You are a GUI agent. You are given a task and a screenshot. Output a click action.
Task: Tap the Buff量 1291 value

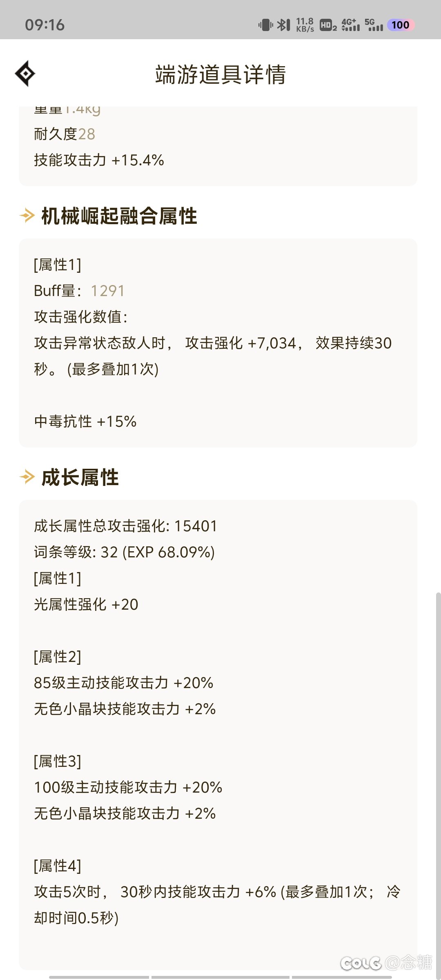click(108, 291)
